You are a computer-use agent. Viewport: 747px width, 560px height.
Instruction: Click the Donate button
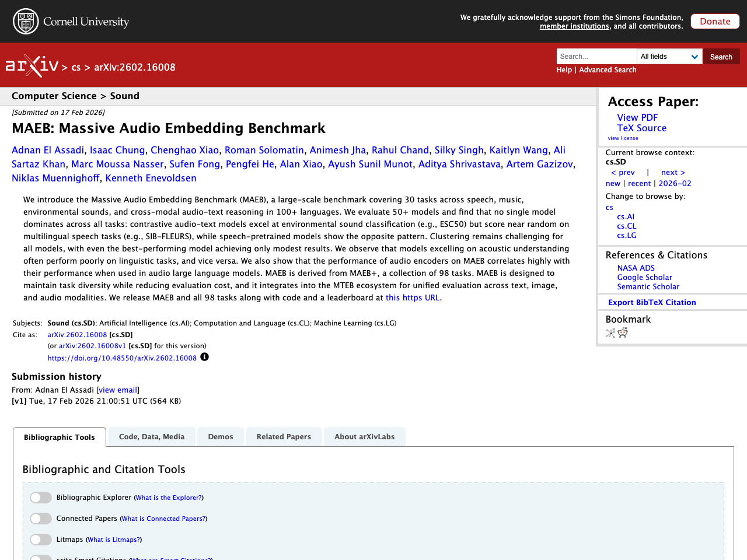715,21
